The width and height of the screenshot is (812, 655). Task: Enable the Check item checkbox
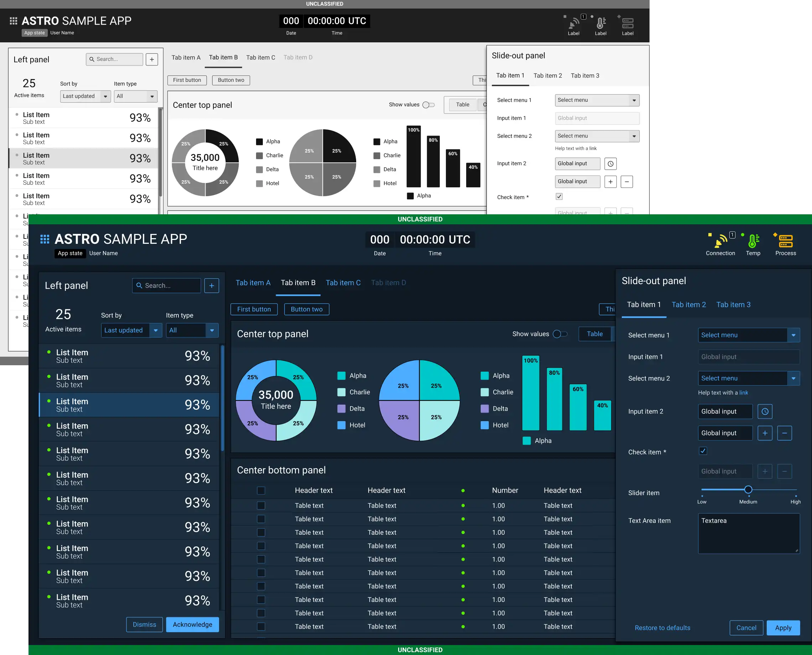click(x=703, y=451)
